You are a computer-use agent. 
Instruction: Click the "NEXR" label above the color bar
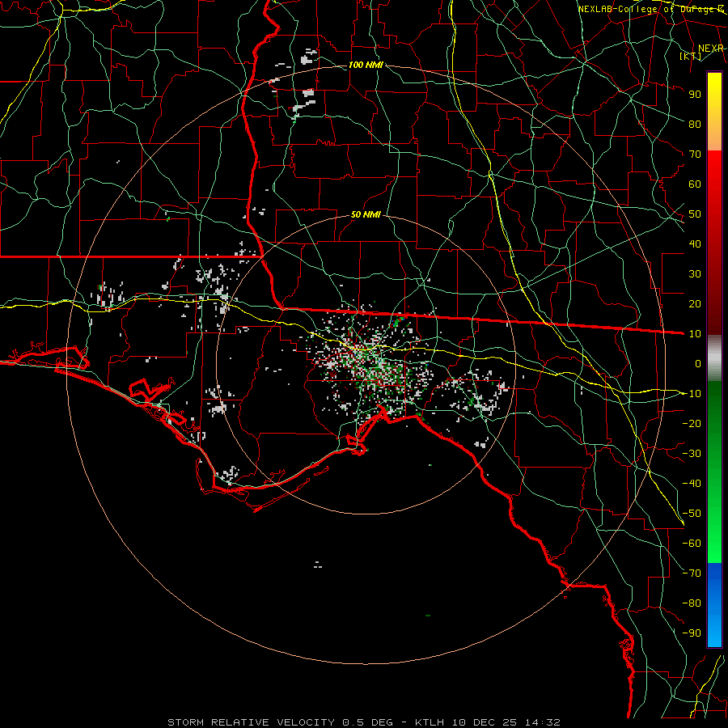pos(711,49)
